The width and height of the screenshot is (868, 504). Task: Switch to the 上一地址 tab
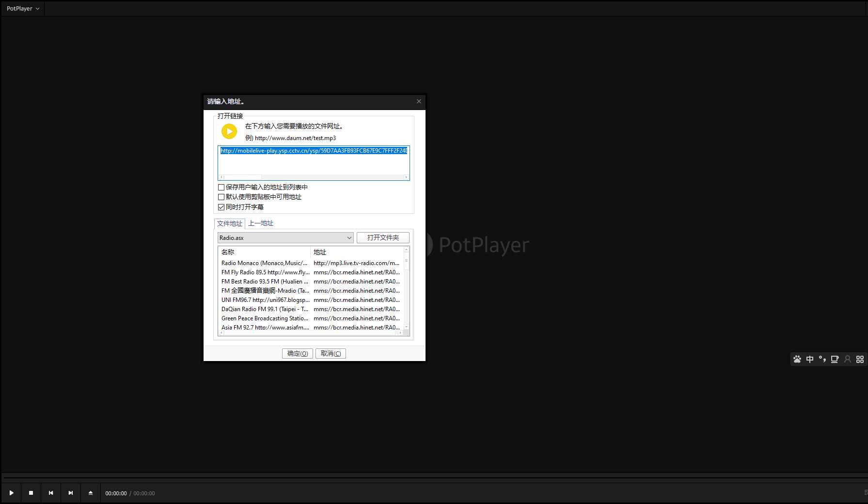(x=261, y=223)
